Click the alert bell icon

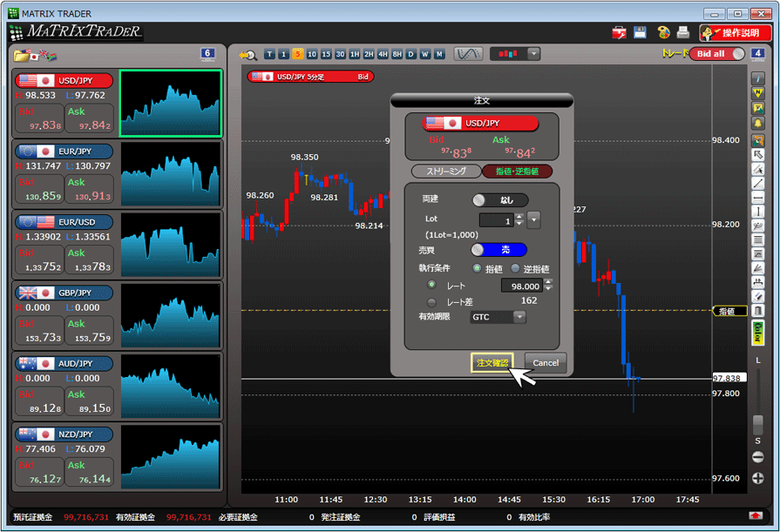[757, 122]
